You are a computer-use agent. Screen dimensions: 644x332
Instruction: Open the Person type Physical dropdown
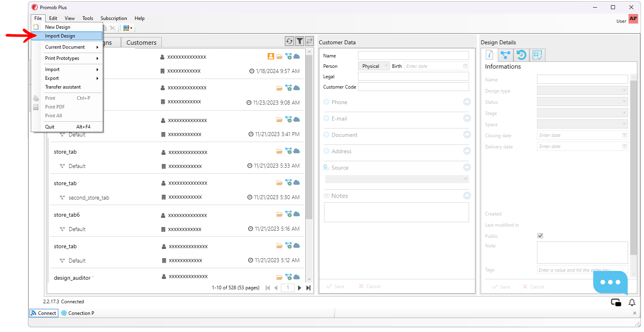click(374, 66)
